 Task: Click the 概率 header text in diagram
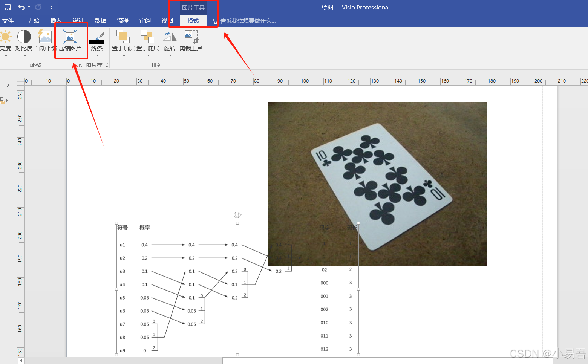(x=145, y=228)
